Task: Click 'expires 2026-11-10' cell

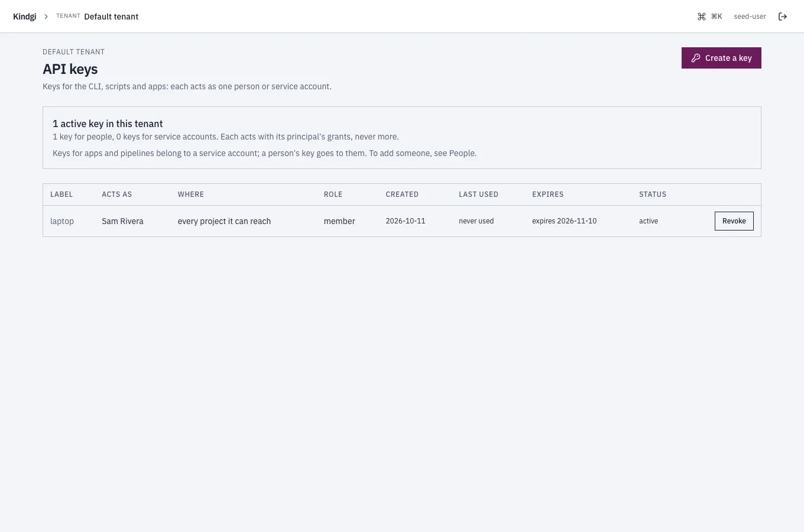Action: (564, 221)
